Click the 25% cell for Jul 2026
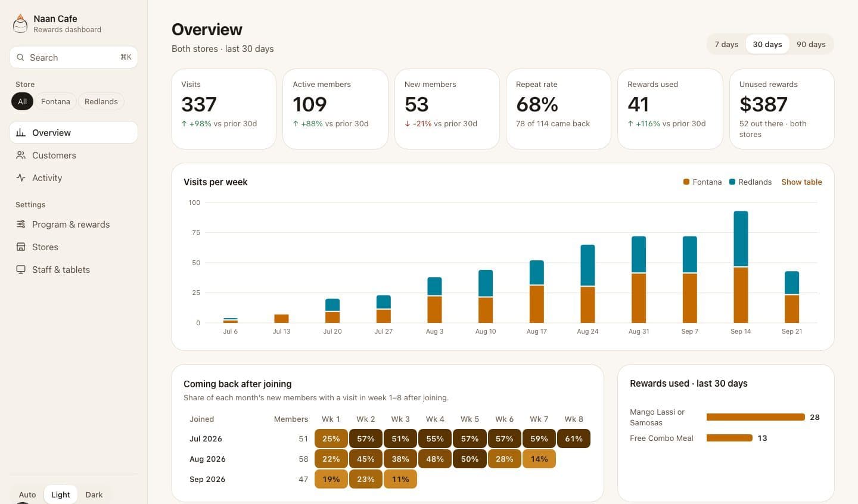 point(331,438)
